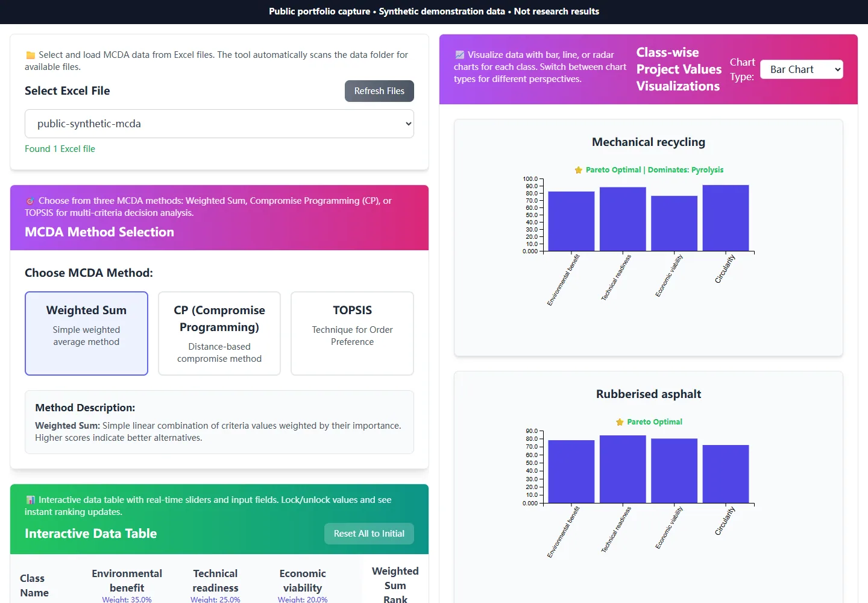Click the 'Rubberised asphalt' chart title
This screenshot has height=603, width=868.
pos(649,394)
